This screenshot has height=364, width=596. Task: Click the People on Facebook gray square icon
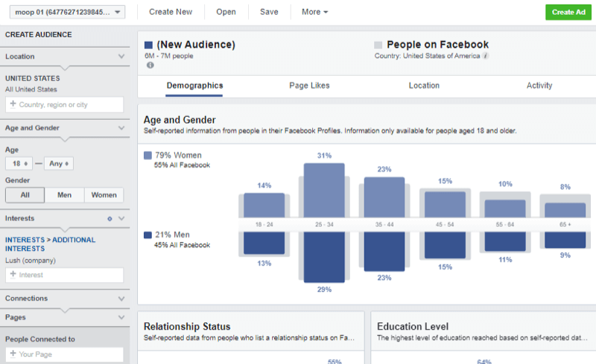378,45
